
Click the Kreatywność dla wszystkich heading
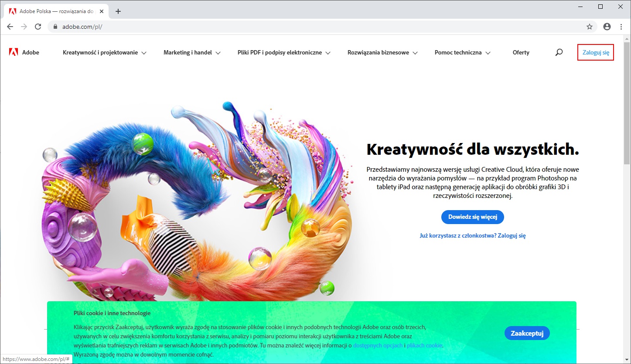coord(473,150)
